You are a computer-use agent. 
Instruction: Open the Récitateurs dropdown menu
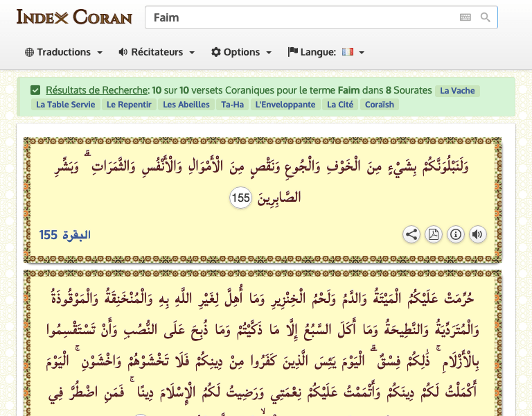[157, 52]
